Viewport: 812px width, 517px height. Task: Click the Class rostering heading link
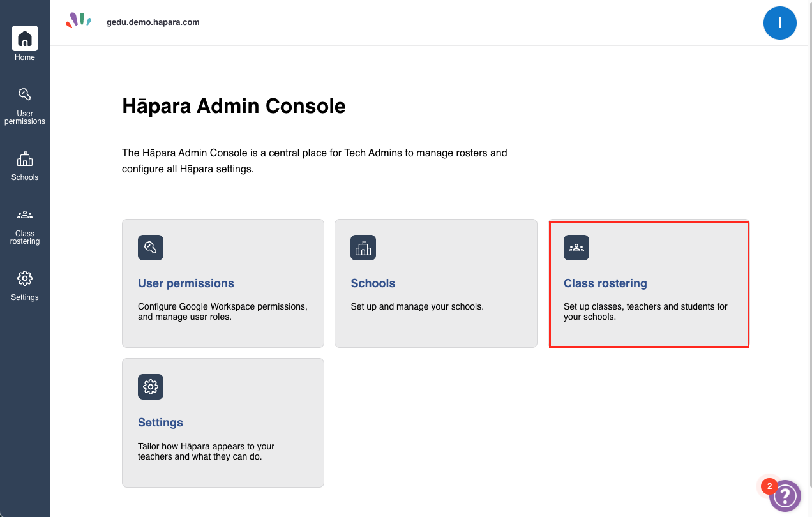pyautogui.click(x=605, y=283)
